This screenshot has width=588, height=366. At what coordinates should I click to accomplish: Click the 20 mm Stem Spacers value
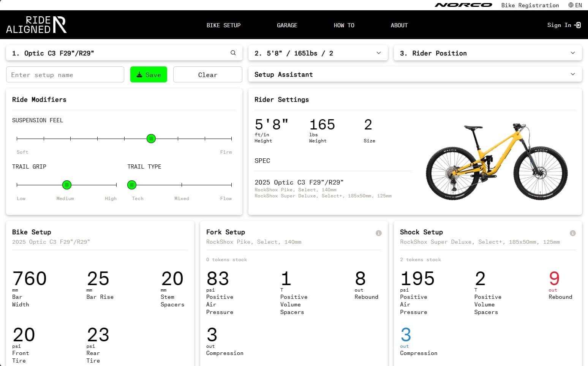[172, 279]
